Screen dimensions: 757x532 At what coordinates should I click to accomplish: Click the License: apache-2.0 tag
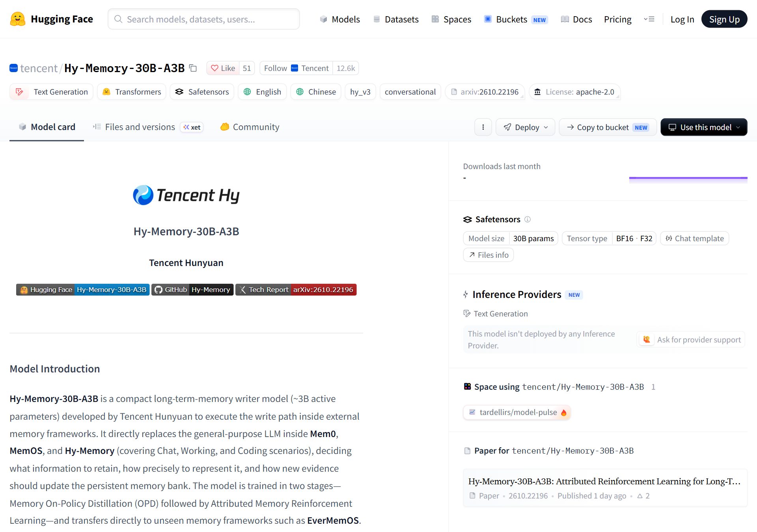point(575,92)
